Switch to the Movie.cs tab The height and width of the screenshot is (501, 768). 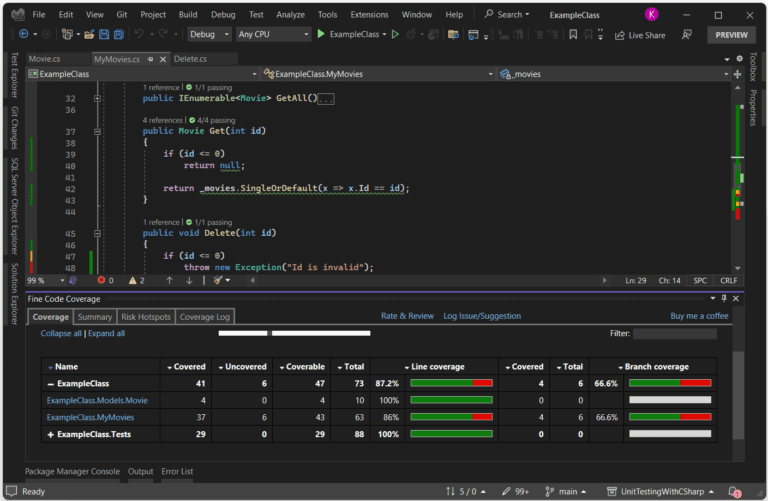coord(45,59)
